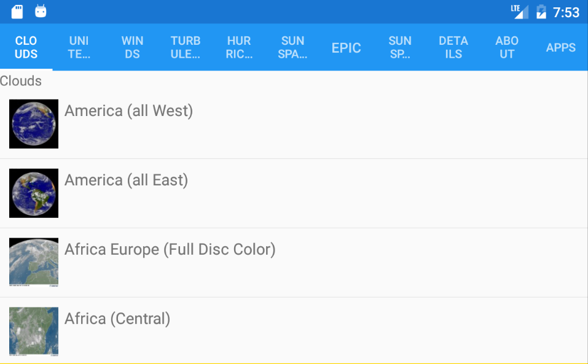This screenshot has height=364, width=588.
Task: Tap the Africa Europe satellite image thumbnail
Action: click(34, 262)
